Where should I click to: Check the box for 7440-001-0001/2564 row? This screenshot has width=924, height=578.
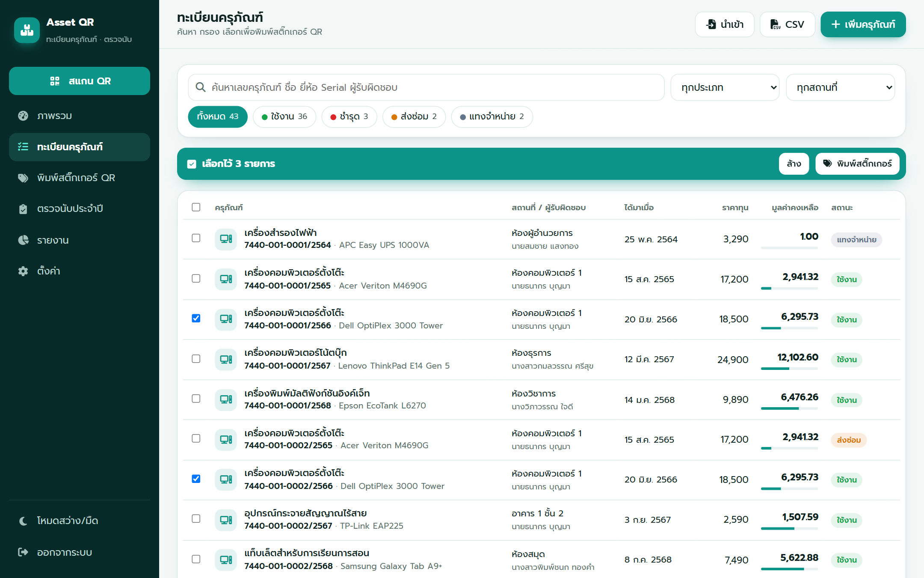(196, 238)
